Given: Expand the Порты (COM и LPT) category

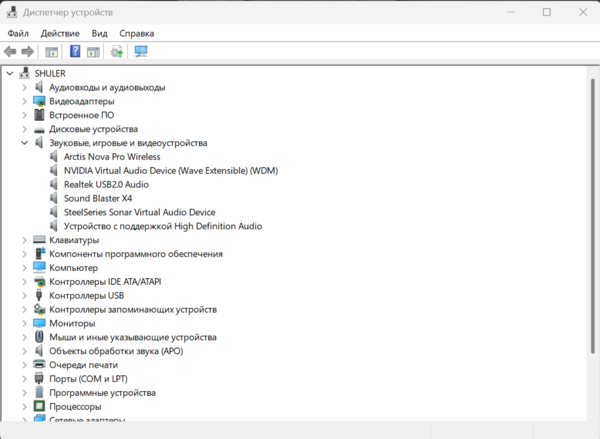Looking at the screenshot, I should pyautogui.click(x=24, y=379).
